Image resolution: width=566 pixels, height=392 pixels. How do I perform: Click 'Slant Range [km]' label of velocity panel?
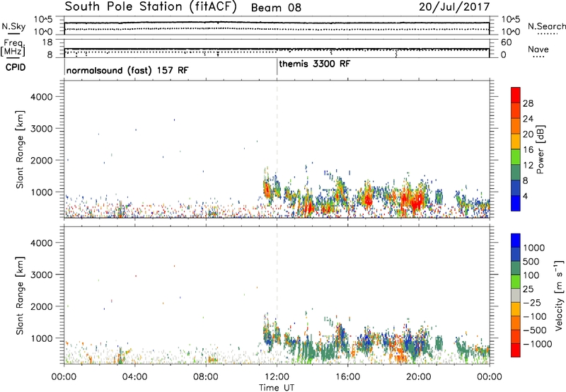[x=20, y=296]
